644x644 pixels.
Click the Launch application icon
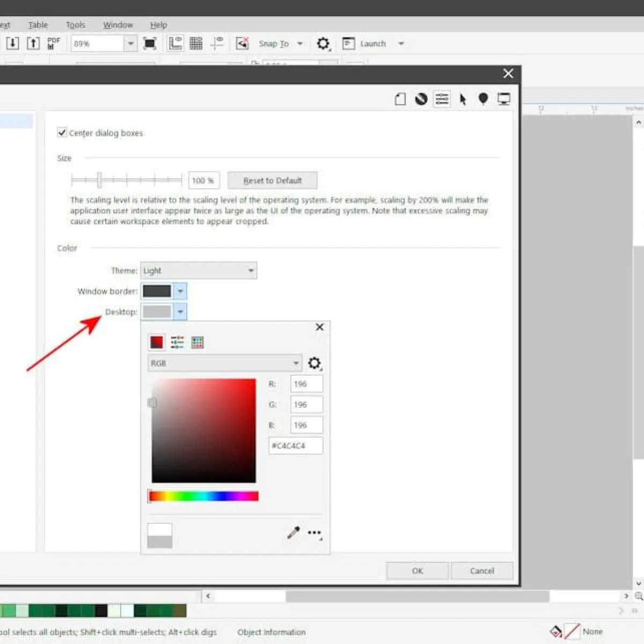(x=349, y=43)
